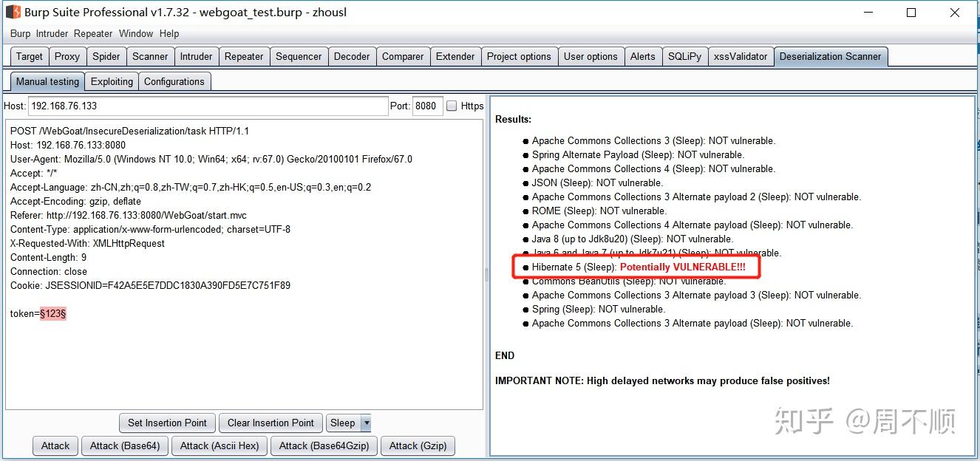
Task: Launch the Attack (Base64) action
Action: coord(124,445)
